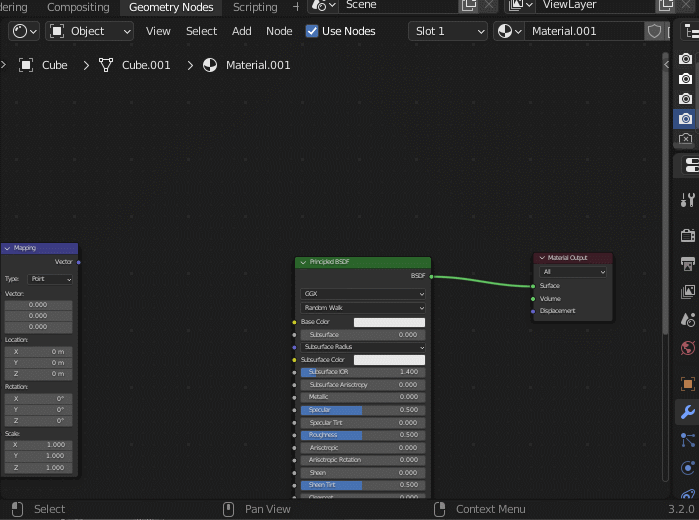This screenshot has width=699, height=520.
Task: Open the Particles properties tab
Action: pos(687,440)
